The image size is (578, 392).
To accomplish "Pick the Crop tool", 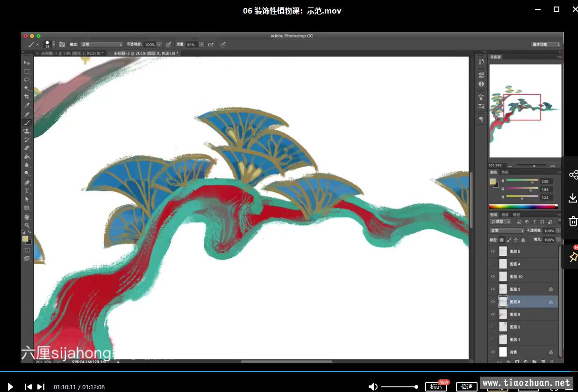I will click(x=27, y=97).
